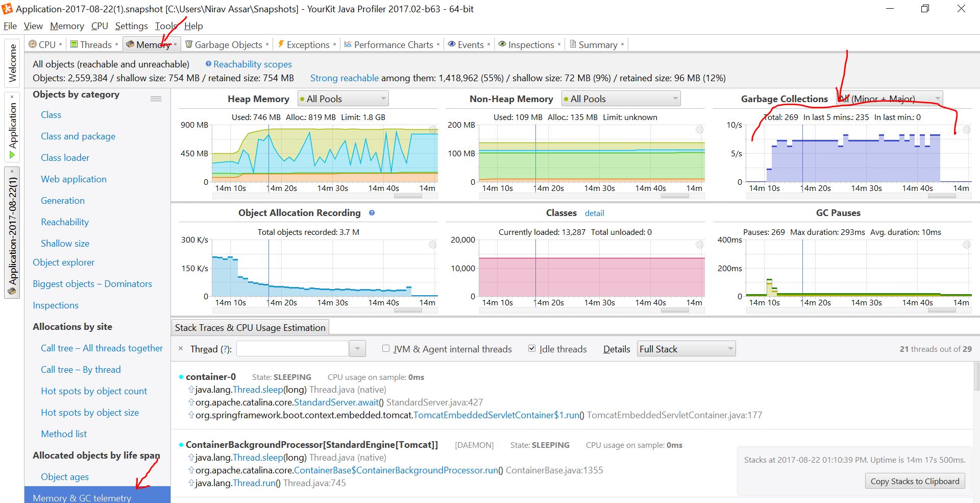The height and width of the screenshot is (503, 980).
Task: Close the Garbage Objects tab
Action: 267,44
